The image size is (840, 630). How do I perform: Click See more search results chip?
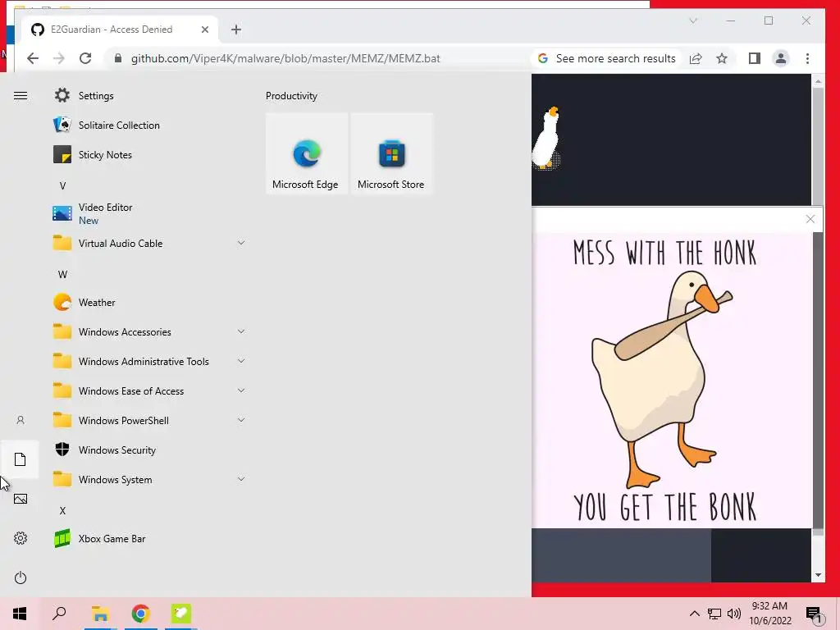(x=607, y=58)
